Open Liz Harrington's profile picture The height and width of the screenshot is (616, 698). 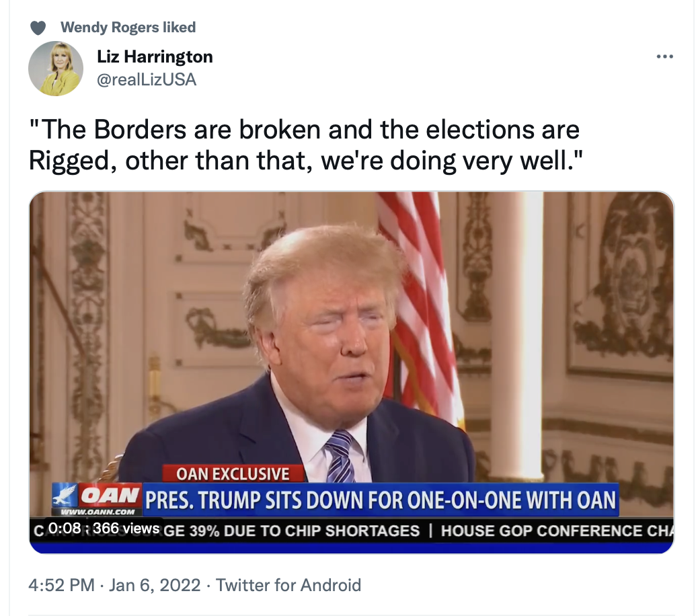[56, 69]
